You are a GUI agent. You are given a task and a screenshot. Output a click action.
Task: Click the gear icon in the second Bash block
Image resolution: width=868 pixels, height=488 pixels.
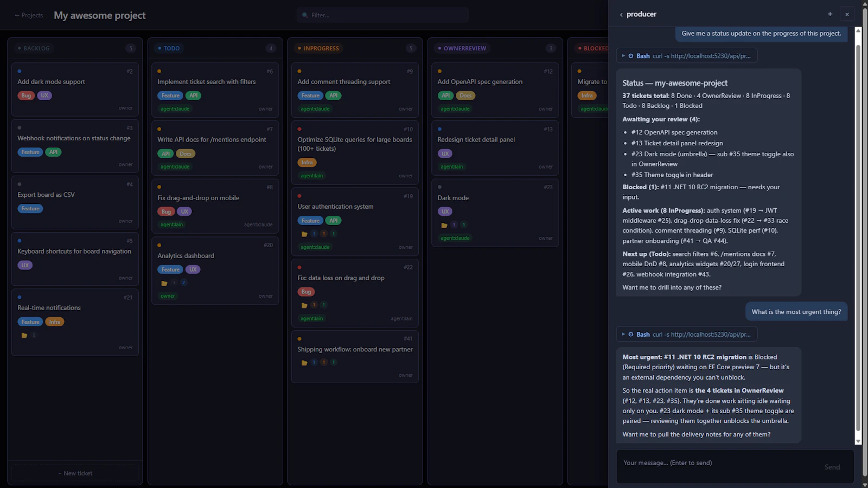tap(631, 335)
